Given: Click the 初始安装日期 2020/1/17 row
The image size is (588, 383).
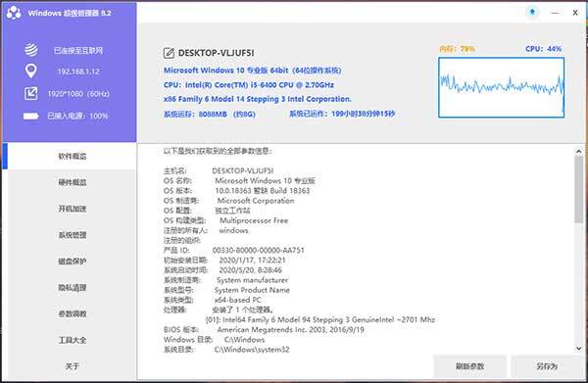Looking at the screenshot, I should 224,261.
